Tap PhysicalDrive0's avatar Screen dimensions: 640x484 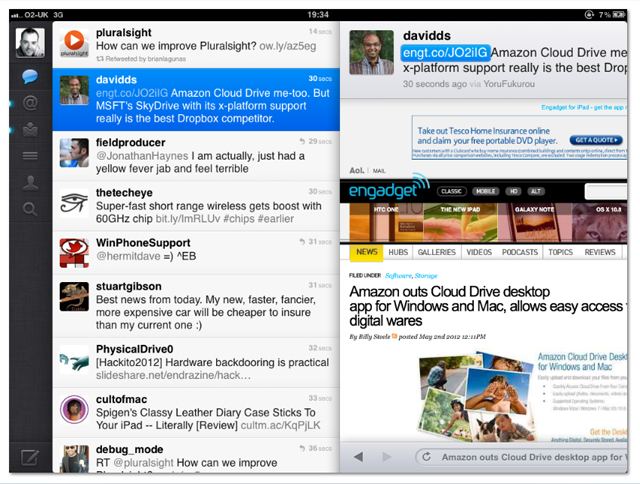tap(74, 360)
